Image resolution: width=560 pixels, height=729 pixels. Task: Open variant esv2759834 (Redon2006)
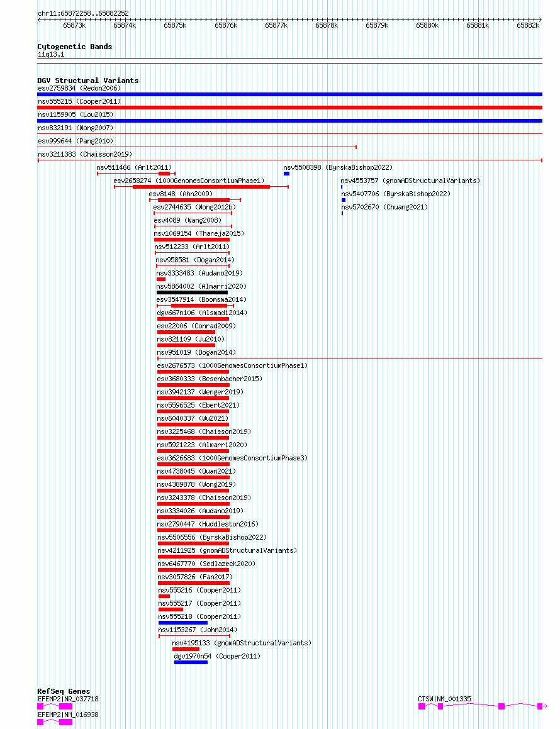(x=79, y=88)
